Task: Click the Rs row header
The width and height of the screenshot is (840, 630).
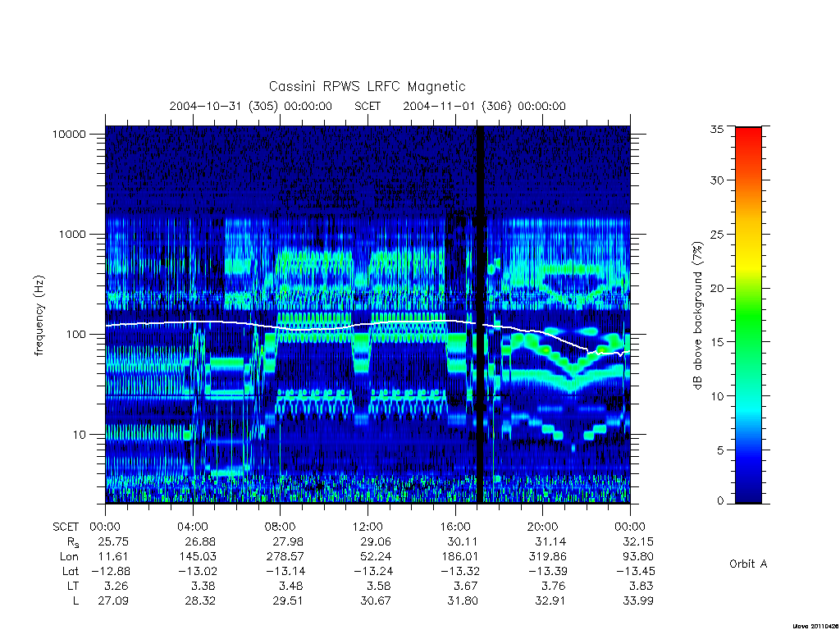Action: click(73, 542)
